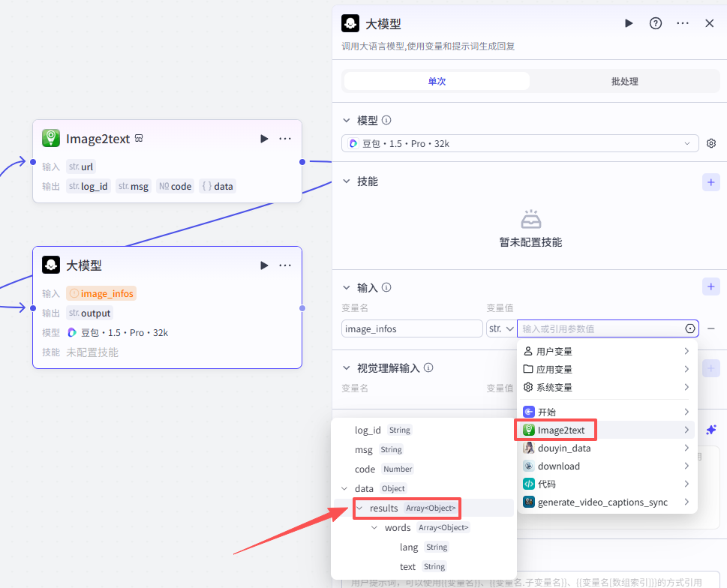
Task: Select the text String field
Action: point(408,566)
